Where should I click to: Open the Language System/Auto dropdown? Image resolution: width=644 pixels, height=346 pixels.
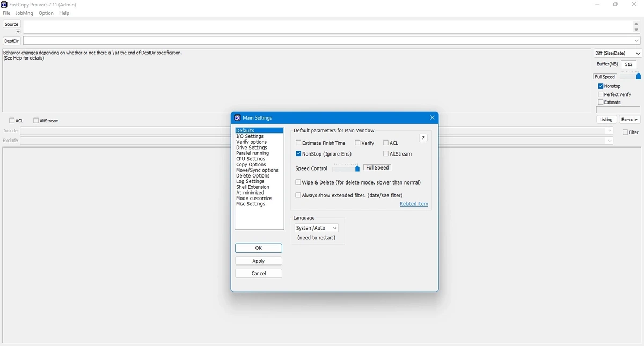pos(316,228)
